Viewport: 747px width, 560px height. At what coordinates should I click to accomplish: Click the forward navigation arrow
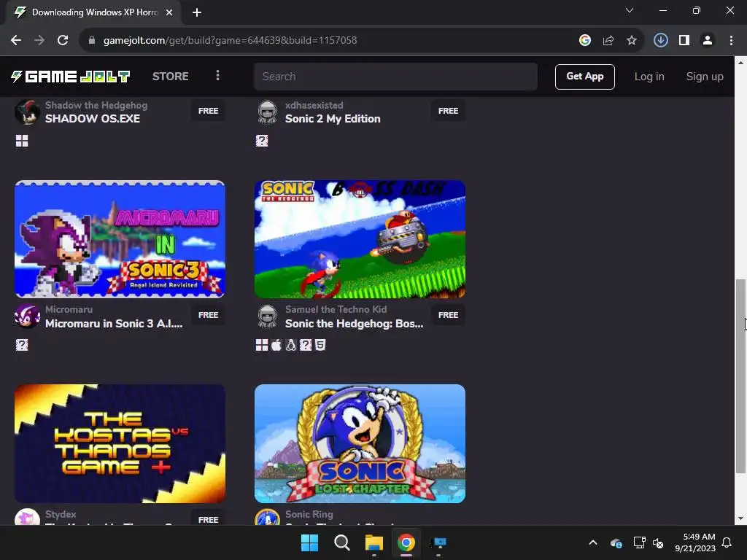(x=39, y=40)
